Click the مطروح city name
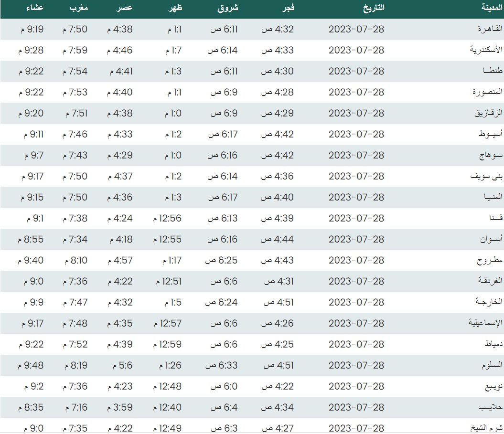Screen dimensions: 504x434 (490, 260)
